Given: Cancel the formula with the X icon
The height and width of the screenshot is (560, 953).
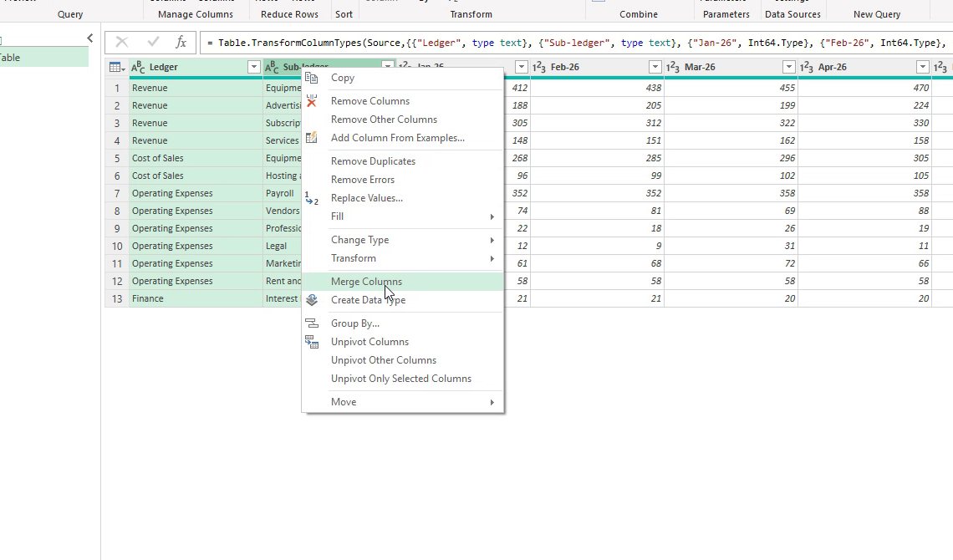Looking at the screenshot, I should coord(121,42).
